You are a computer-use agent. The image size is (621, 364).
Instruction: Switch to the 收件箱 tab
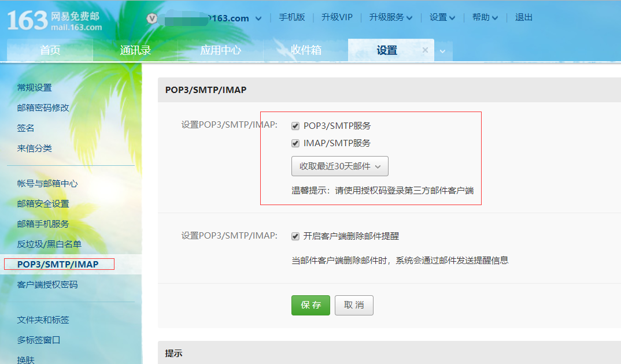[x=306, y=50]
